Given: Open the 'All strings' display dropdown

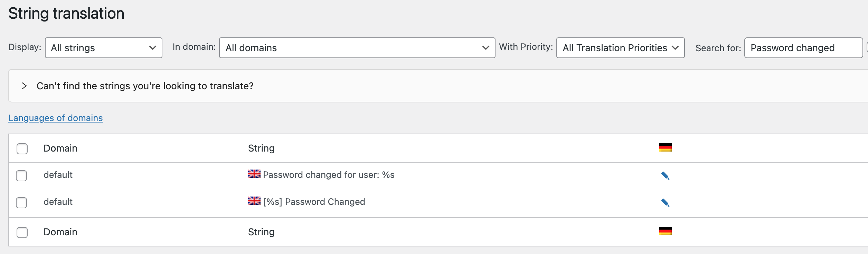Looking at the screenshot, I should pos(104,48).
